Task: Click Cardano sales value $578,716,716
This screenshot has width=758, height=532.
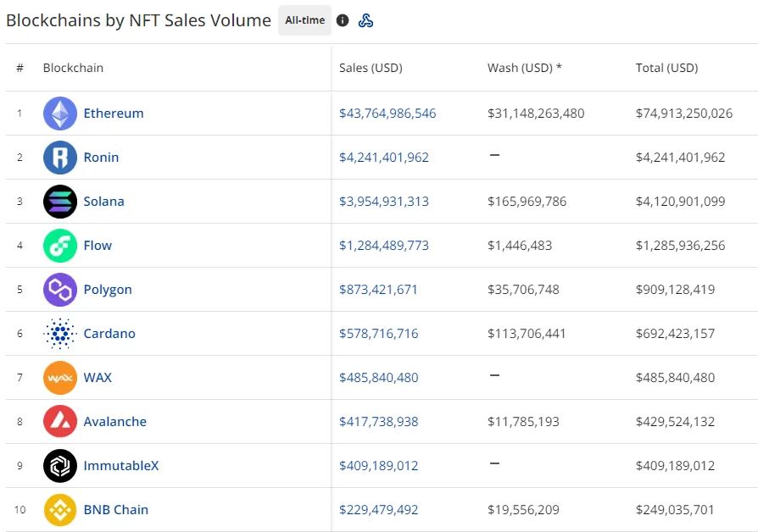Action: [378, 334]
